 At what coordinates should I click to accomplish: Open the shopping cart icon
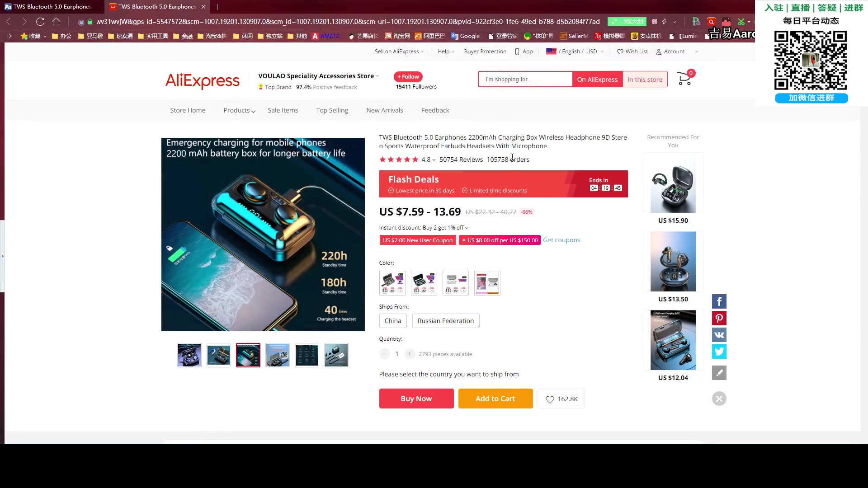(x=684, y=79)
